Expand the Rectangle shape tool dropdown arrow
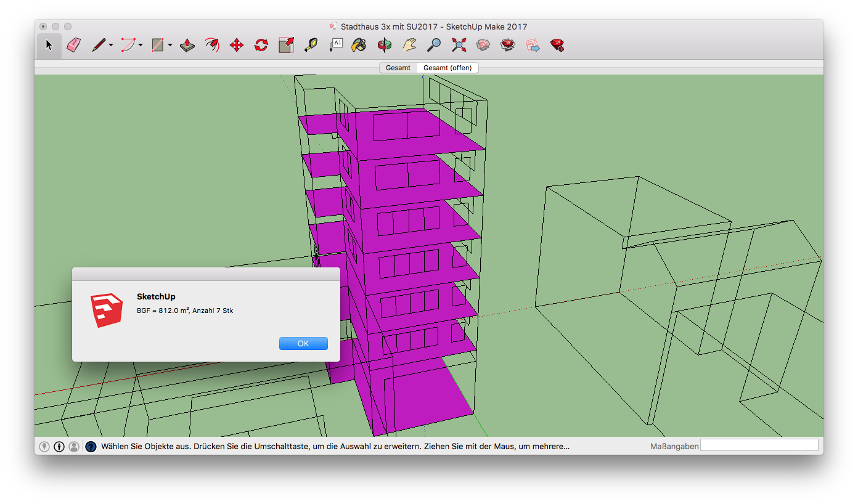Image resolution: width=858 pixels, height=504 pixels. pos(170,45)
